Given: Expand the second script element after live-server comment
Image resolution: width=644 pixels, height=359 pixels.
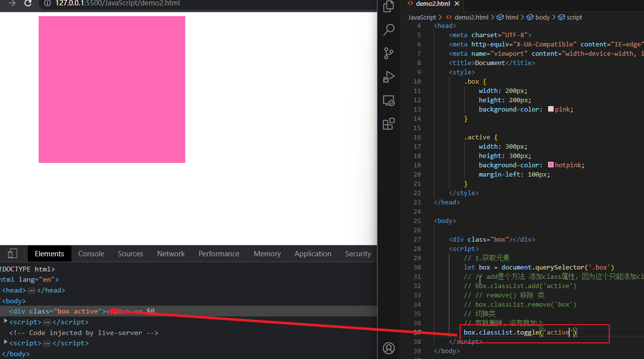Looking at the screenshot, I should coord(6,342).
